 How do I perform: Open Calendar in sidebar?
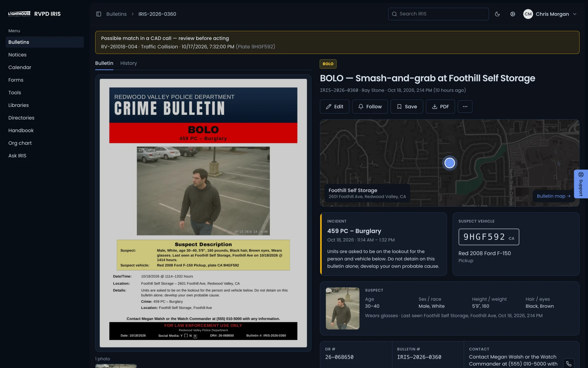pyautogui.click(x=45, y=67)
